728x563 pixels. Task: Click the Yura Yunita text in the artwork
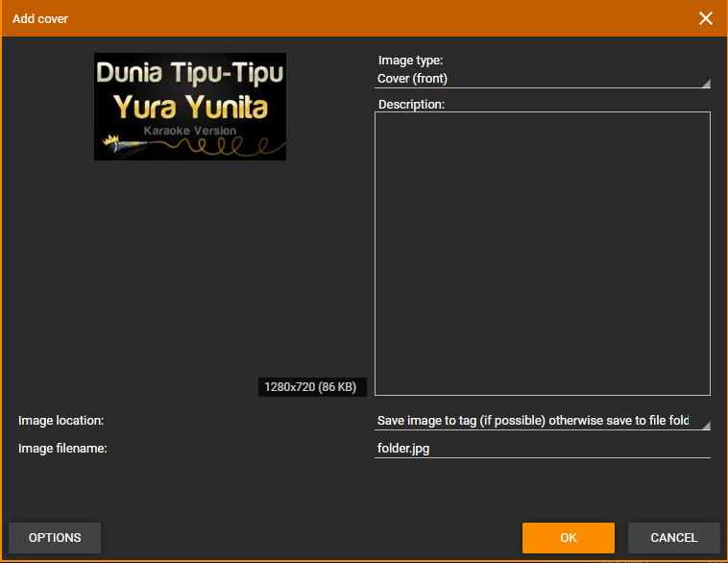(x=190, y=106)
